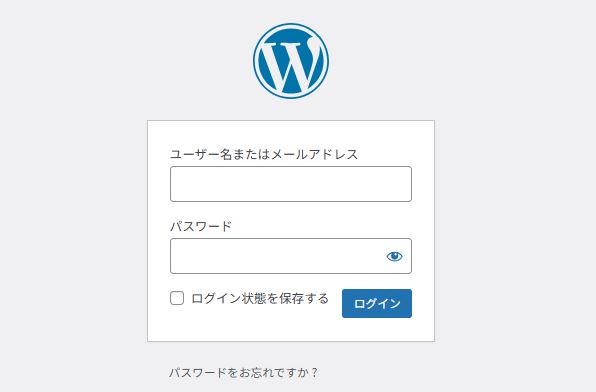Click the ユーザー名またはメールアドレス label text
Viewport: 596px width, 392px height.
click(264, 154)
